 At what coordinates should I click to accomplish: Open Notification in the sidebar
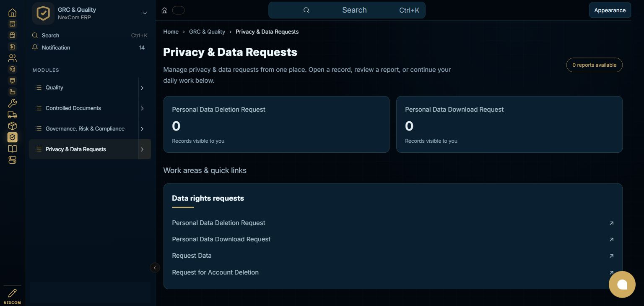[90, 47]
